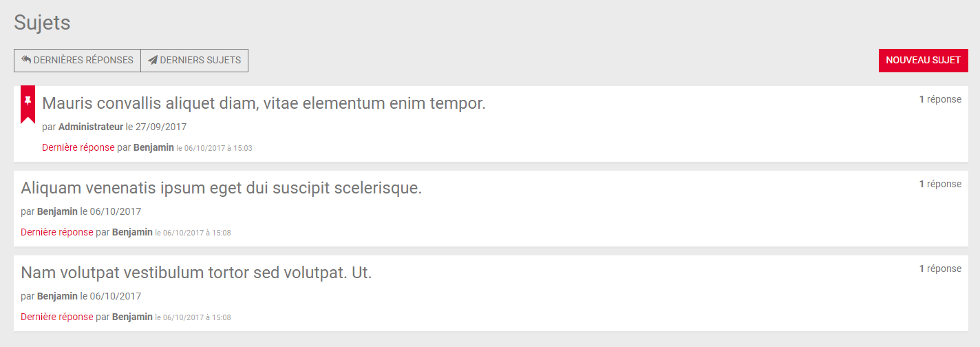
Task: Open topic Mauris convallis aliquet diam
Action: coord(264,103)
